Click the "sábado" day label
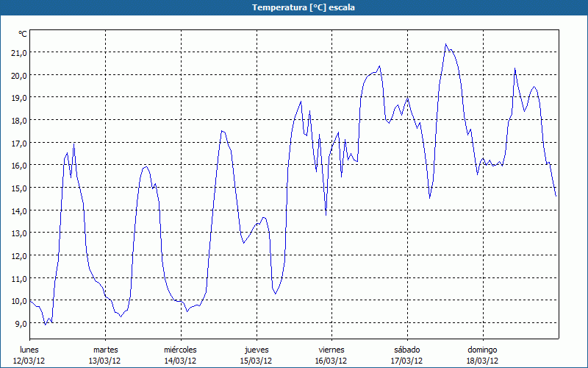Viewport: 588px width, 368px height. click(406, 349)
